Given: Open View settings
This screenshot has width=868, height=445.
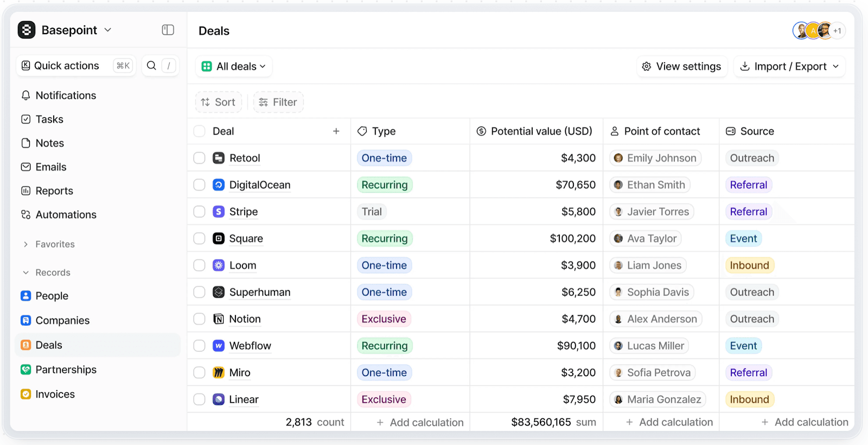Looking at the screenshot, I should pyautogui.click(x=682, y=66).
